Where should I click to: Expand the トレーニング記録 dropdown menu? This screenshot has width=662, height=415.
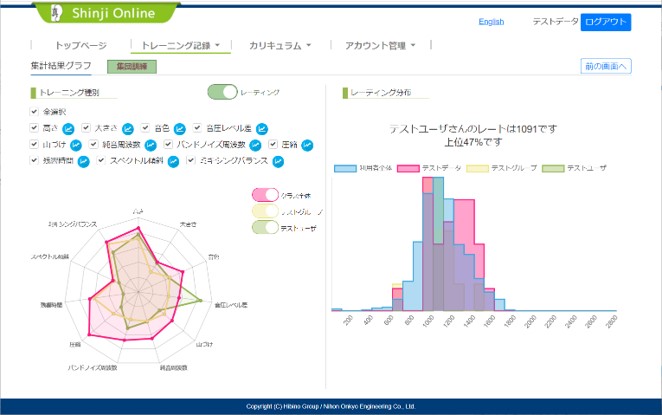pos(181,46)
